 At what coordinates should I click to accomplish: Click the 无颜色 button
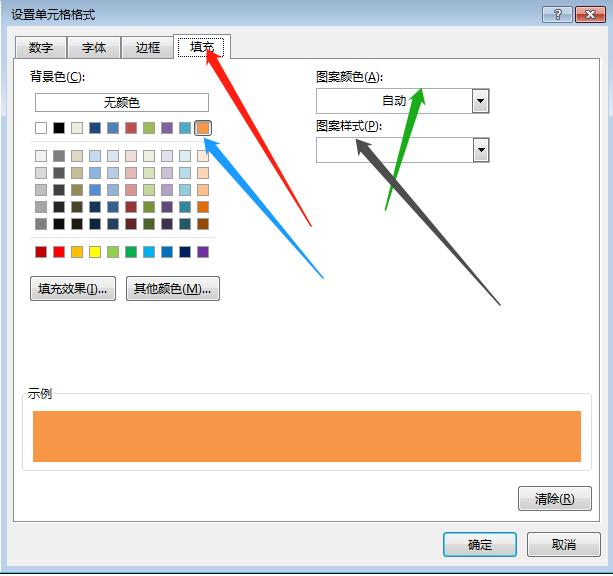[122, 102]
